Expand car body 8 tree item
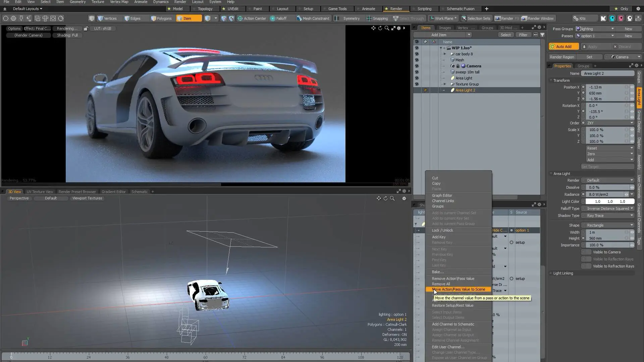This screenshot has height=362, width=644. click(x=445, y=54)
